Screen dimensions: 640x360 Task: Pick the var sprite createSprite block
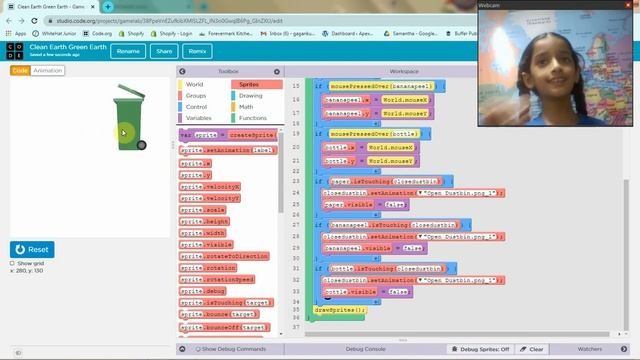pos(228,135)
